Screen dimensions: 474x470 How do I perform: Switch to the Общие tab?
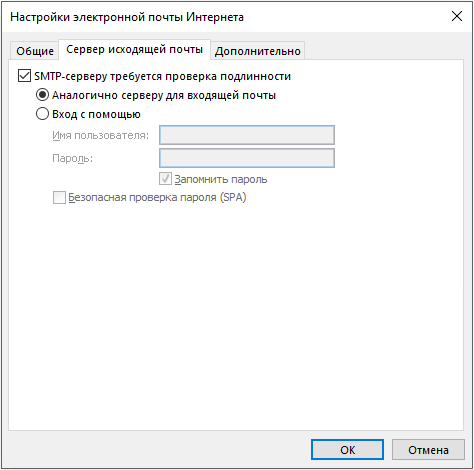(35, 51)
